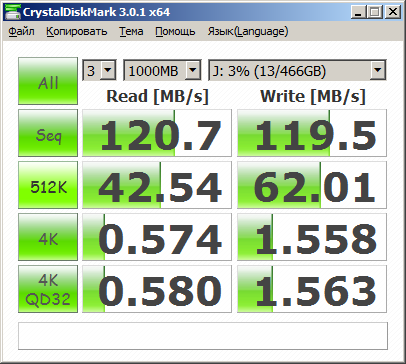Start the Seq sequential test
Screen dimensions: 406x364
click(48, 133)
